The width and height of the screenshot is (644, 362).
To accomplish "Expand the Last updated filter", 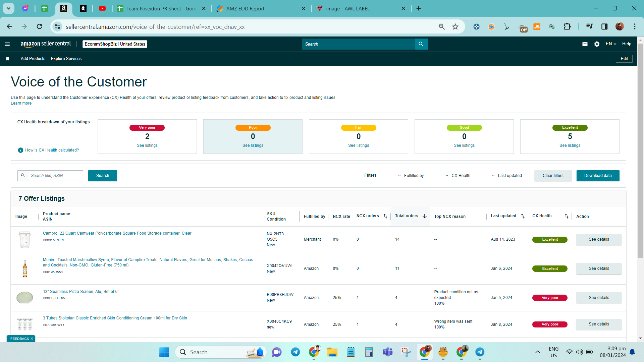I will tap(507, 176).
